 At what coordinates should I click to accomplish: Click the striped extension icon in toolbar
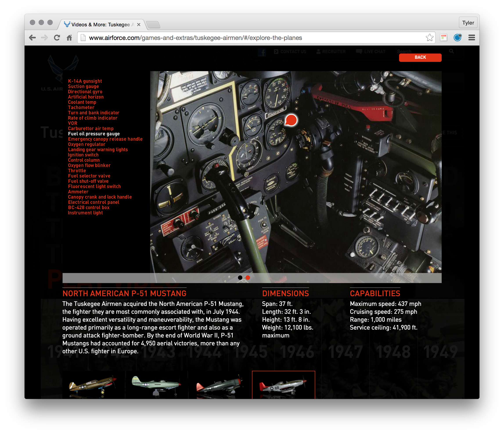click(x=444, y=38)
